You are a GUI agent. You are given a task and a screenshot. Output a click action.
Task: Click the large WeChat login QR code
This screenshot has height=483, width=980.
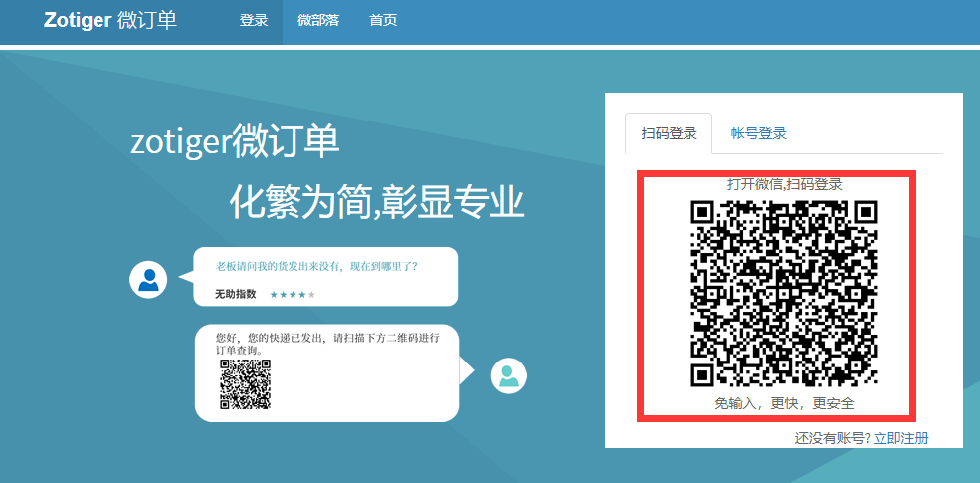784,293
